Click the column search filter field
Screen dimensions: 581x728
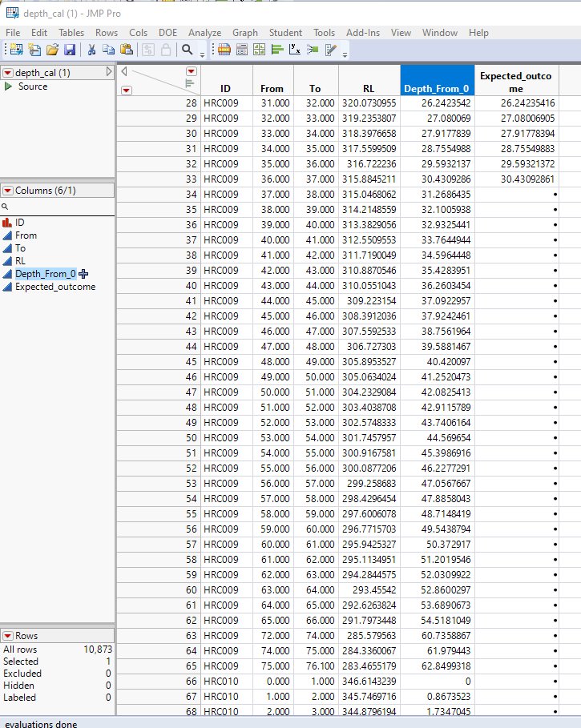pos(58,207)
